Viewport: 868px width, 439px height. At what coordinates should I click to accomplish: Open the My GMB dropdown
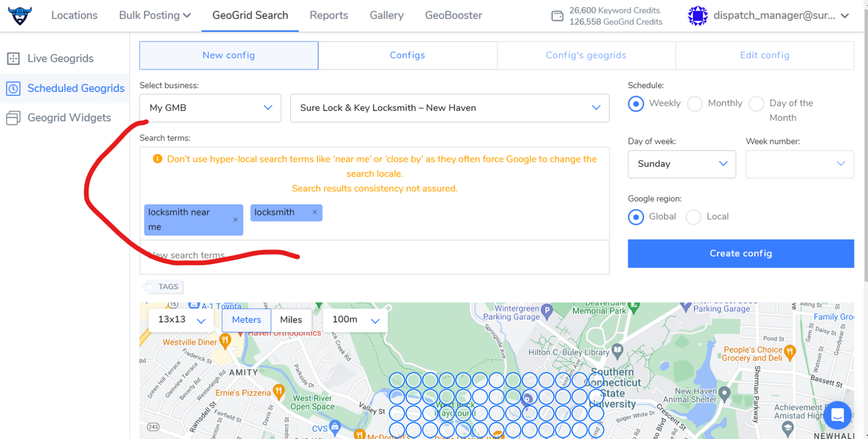tap(210, 108)
